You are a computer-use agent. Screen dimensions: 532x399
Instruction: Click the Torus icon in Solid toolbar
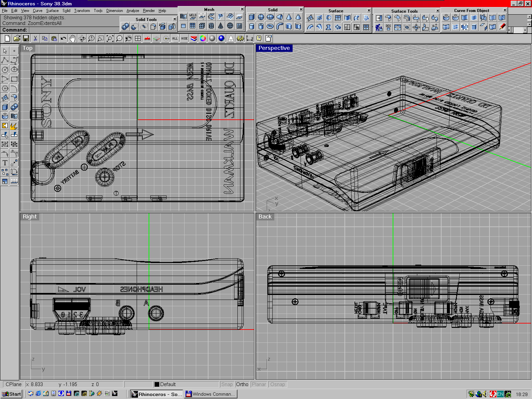click(x=270, y=26)
